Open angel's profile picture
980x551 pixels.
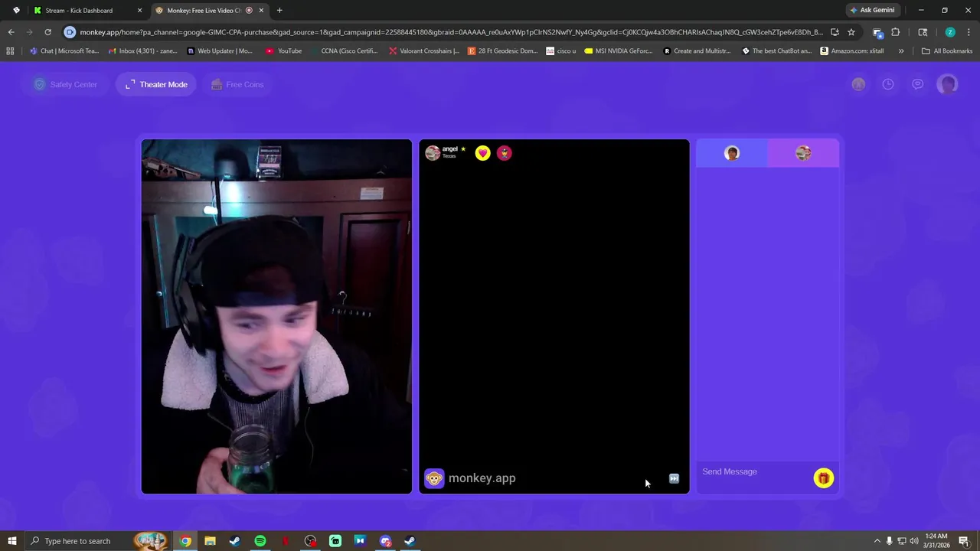[x=433, y=153]
